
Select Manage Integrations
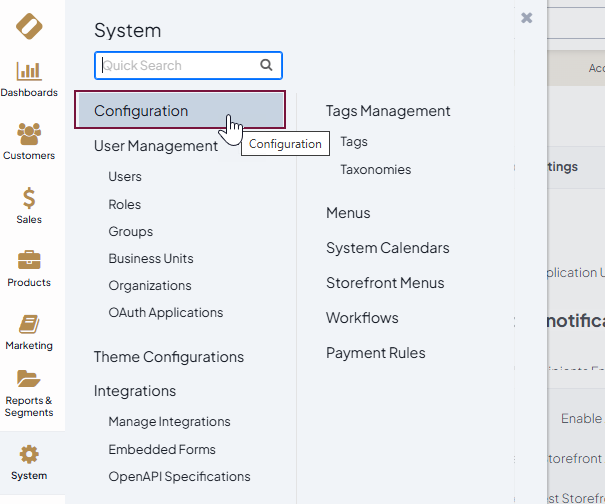click(169, 422)
